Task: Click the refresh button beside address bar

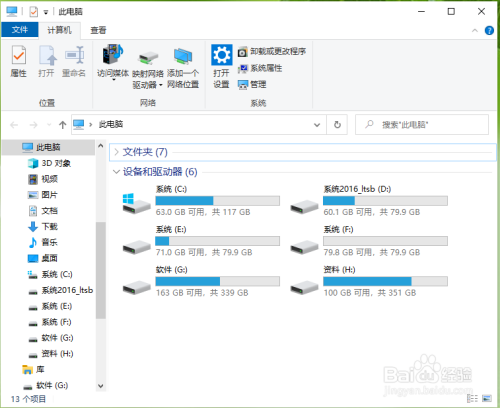Action: 337,125
